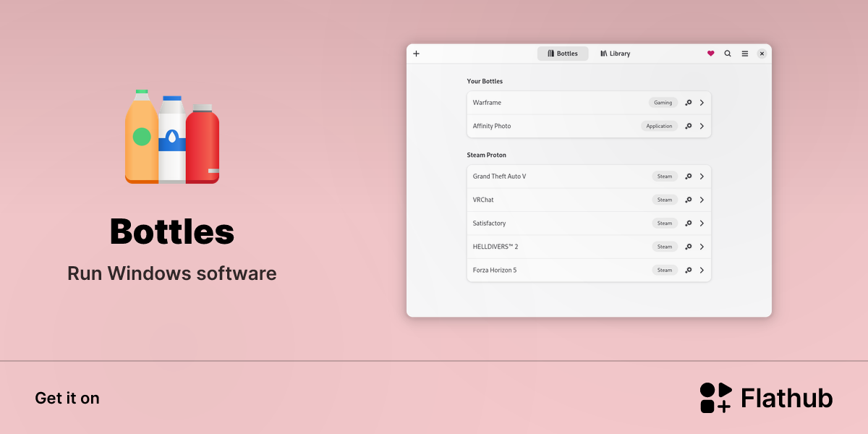Click the Steam tag on Grand Theft Auto V
Viewport: 868px width, 434px height.
665,176
